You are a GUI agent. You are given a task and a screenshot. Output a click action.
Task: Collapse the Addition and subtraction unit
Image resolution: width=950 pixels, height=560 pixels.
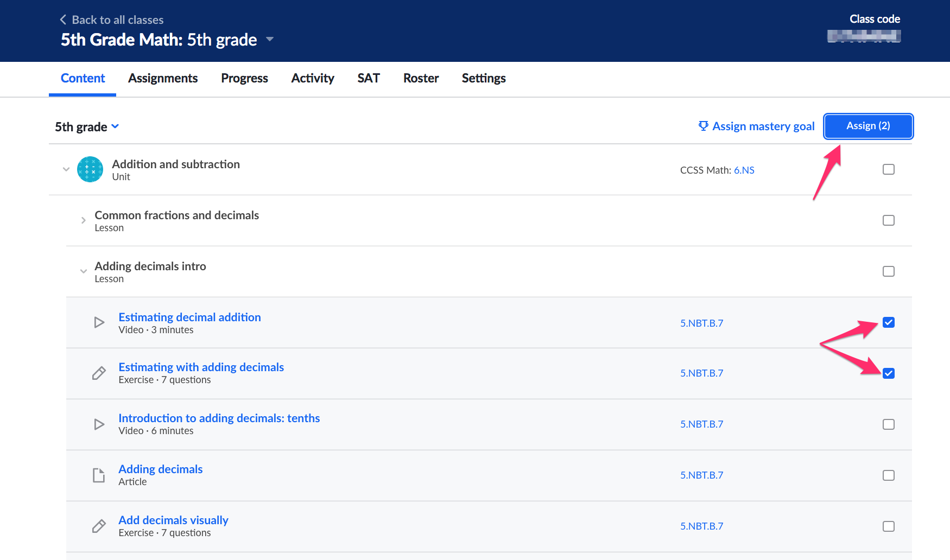pyautogui.click(x=66, y=169)
